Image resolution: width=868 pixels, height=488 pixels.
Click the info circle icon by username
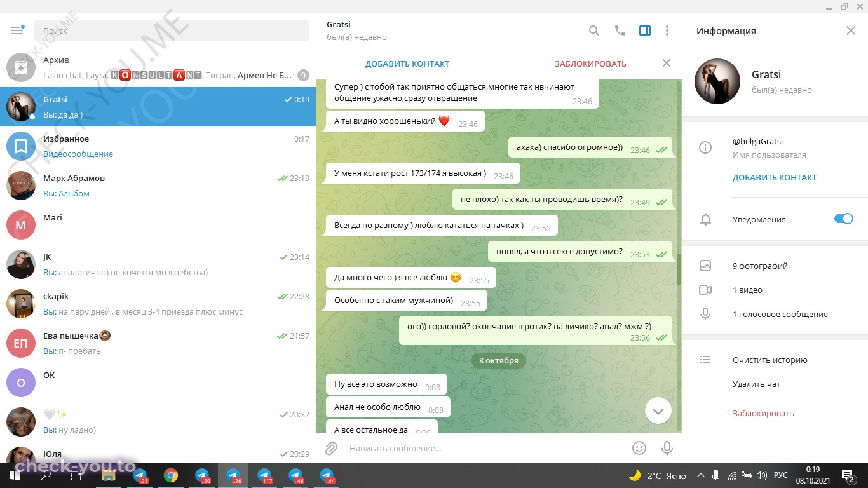point(705,147)
